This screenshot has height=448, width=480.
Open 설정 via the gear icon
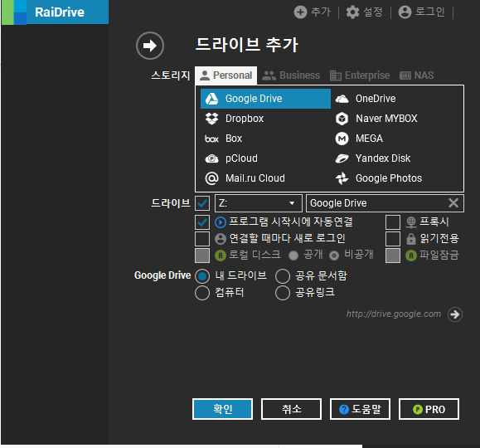point(352,12)
